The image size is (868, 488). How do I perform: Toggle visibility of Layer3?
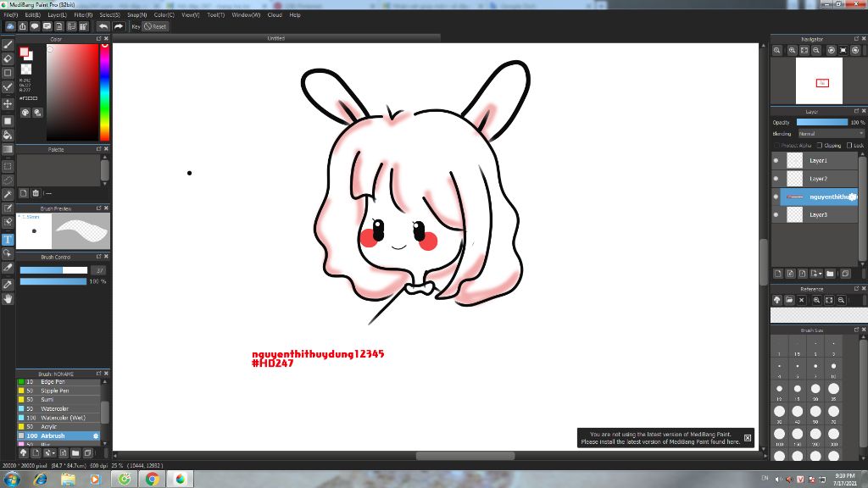[776, 214]
